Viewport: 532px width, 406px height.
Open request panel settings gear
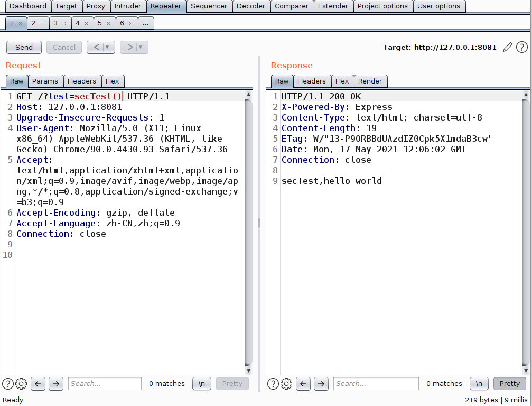[x=21, y=384]
